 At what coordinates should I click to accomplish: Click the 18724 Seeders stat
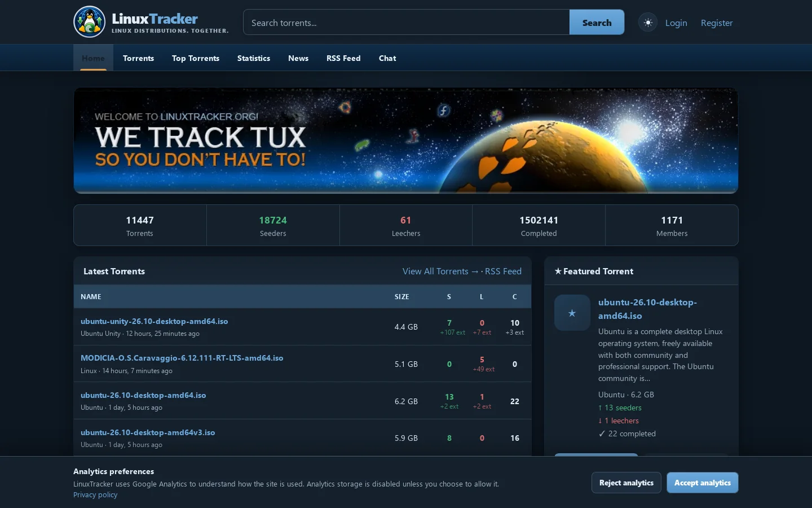[273, 225]
